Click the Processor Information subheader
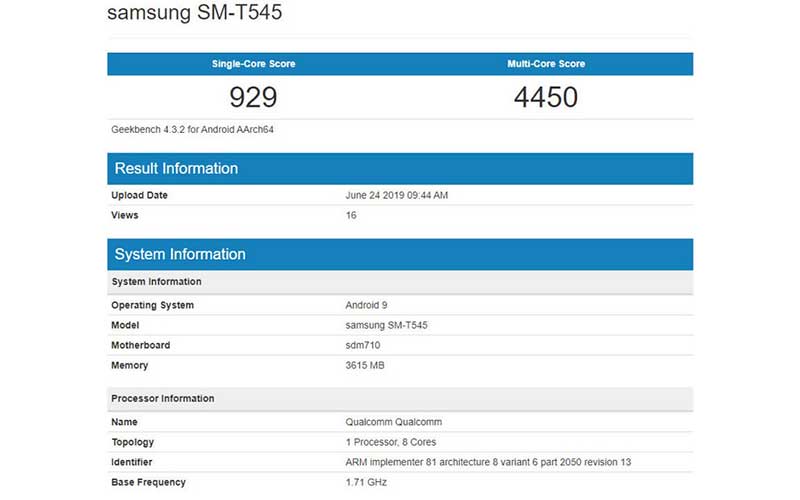 400,398
